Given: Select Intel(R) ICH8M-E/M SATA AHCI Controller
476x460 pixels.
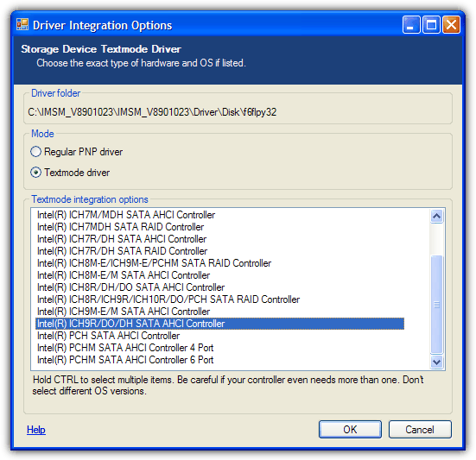Looking at the screenshot, I should click(219, 275).
